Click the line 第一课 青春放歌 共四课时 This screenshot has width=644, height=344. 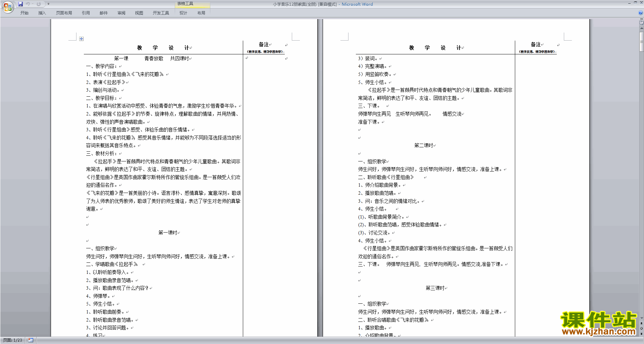tap(152, 58)
